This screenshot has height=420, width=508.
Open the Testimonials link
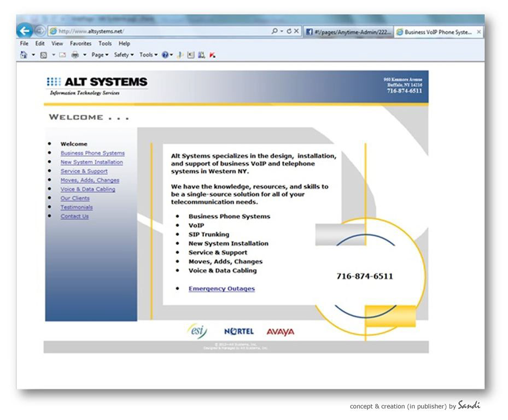[77, 207]
